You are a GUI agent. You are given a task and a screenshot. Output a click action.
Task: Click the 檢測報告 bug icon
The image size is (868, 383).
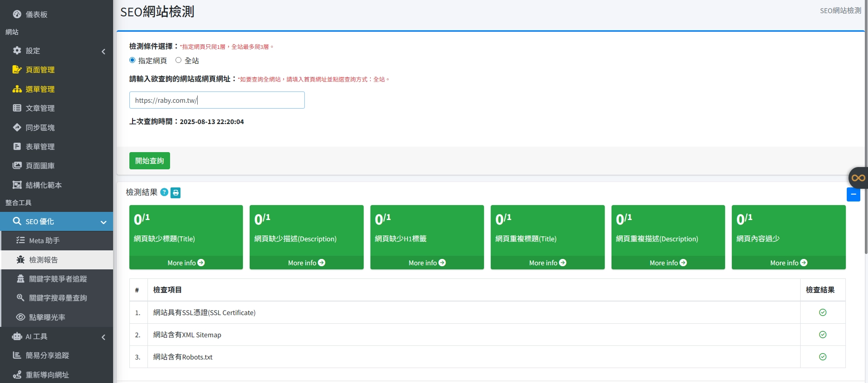tap(21, 259)
